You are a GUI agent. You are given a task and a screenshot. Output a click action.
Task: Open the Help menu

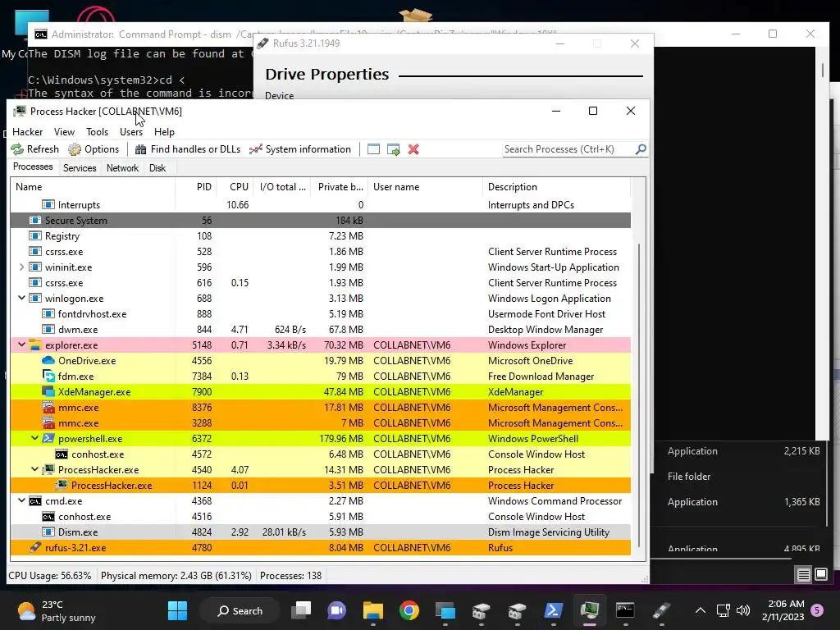[x=164, y=132]
